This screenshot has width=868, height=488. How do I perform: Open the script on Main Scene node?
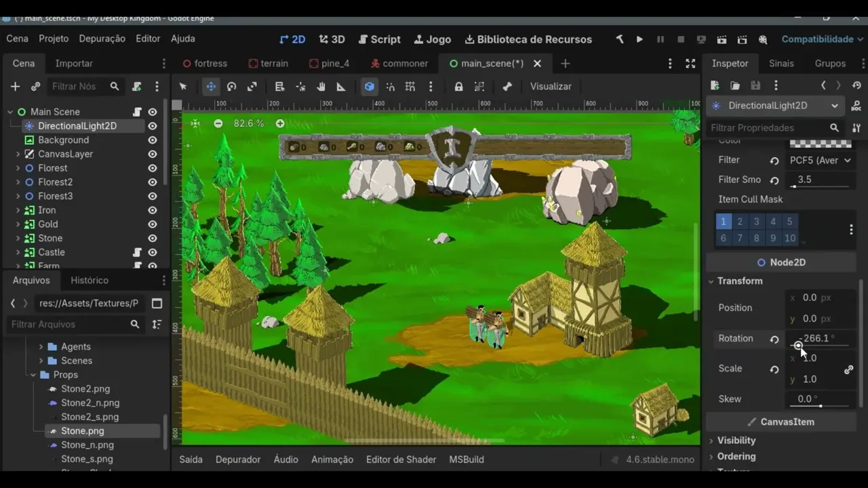138,112
